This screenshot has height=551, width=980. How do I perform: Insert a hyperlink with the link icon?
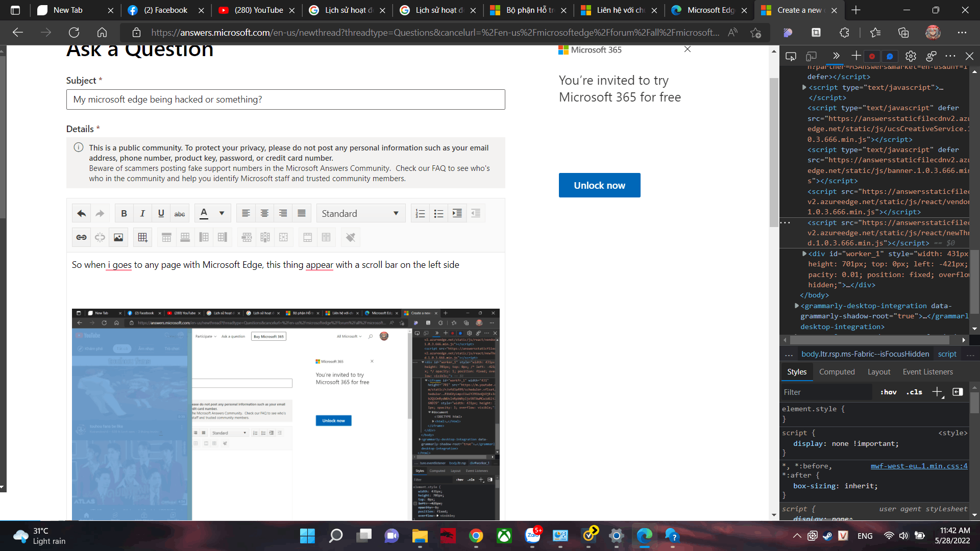click(x=81, y=237)
